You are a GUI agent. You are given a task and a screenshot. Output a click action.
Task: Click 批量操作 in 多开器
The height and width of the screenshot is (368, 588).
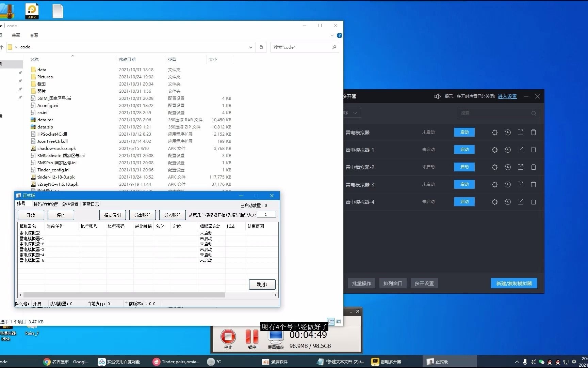coord(362,283)
